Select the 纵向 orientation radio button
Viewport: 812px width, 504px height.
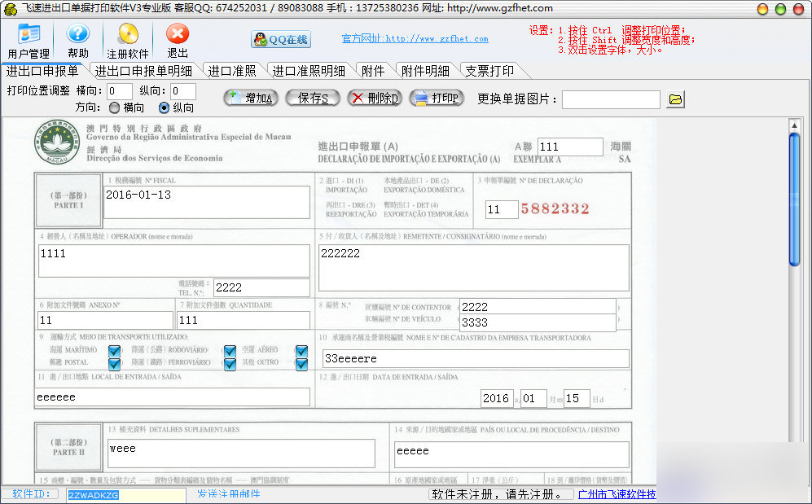point(165,107)
